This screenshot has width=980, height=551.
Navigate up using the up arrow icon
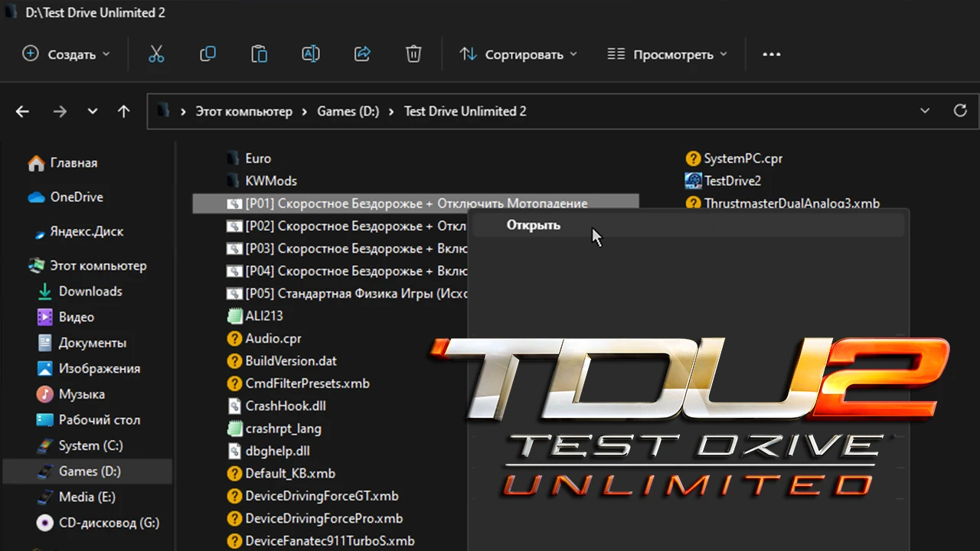click(x=124, y=111)
